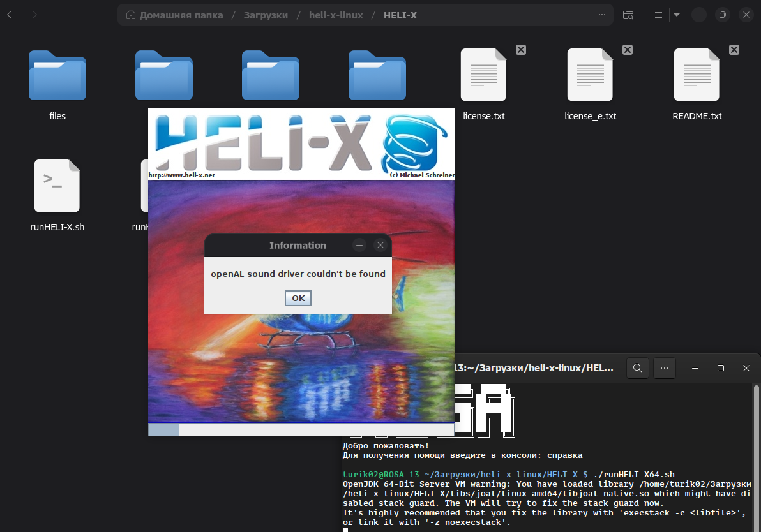
Task: Select the license_e.txt file icon
Action: (x=590, y=75)
